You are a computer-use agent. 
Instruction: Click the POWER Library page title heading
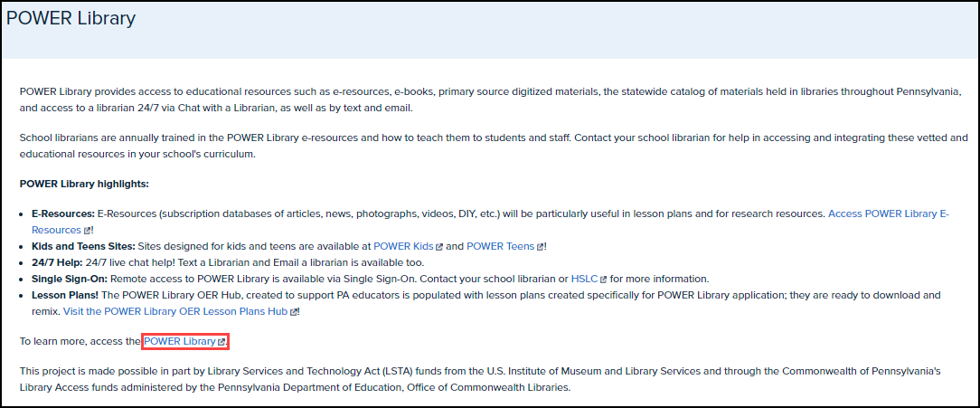click(x=71, y=18)
